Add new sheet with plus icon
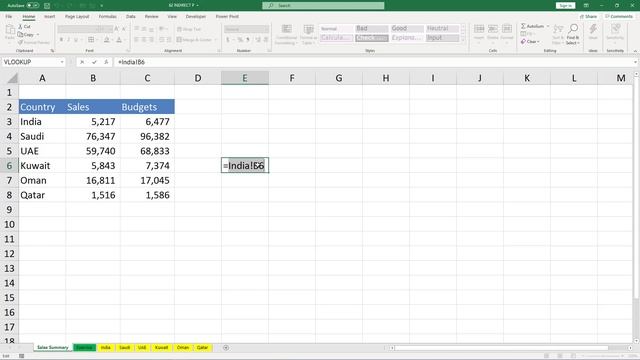 pyautogui.click(x=226, y=348)
